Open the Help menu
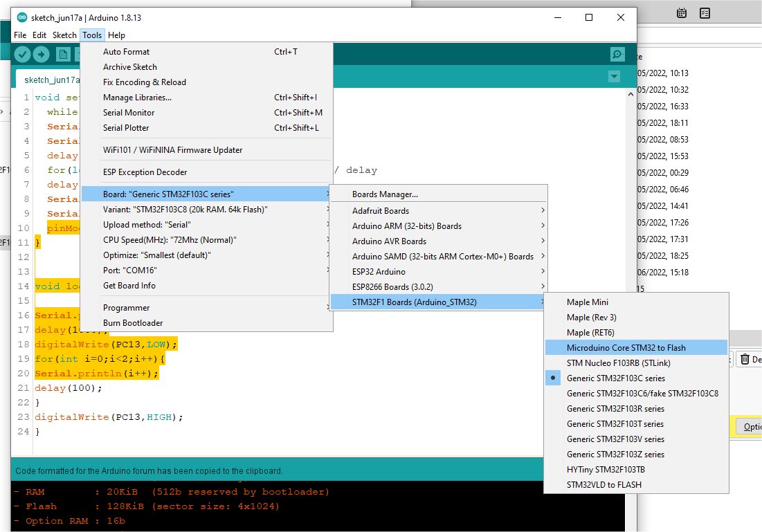Viewport: 762px width, 532px height. tap(116, 35)
